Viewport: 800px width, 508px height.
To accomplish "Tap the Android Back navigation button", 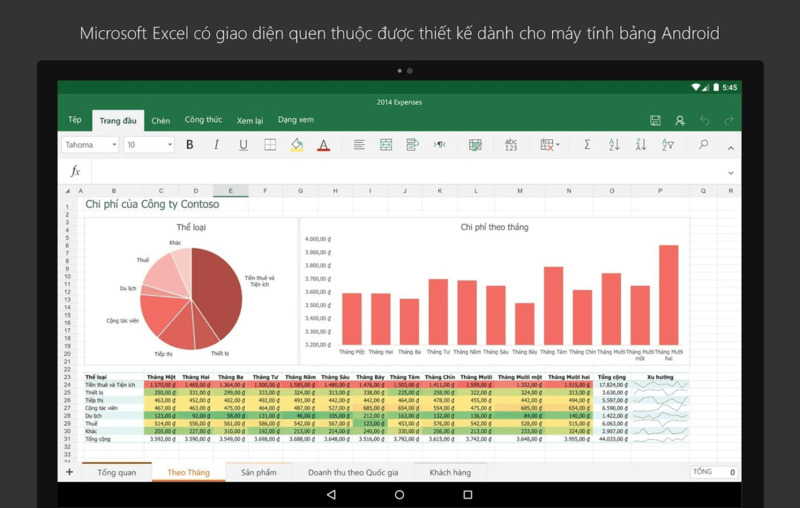I will [x=331, y=494].
